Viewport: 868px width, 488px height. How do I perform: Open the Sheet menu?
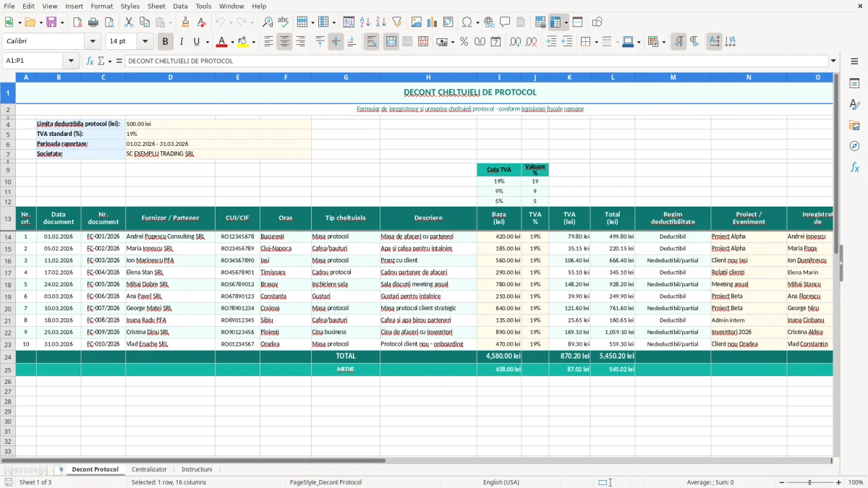156,6
